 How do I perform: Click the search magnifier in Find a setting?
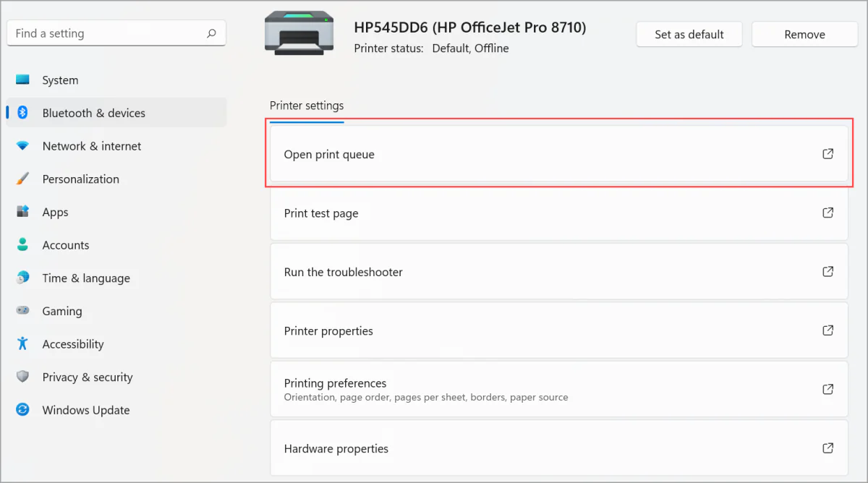tap(210, 33)
